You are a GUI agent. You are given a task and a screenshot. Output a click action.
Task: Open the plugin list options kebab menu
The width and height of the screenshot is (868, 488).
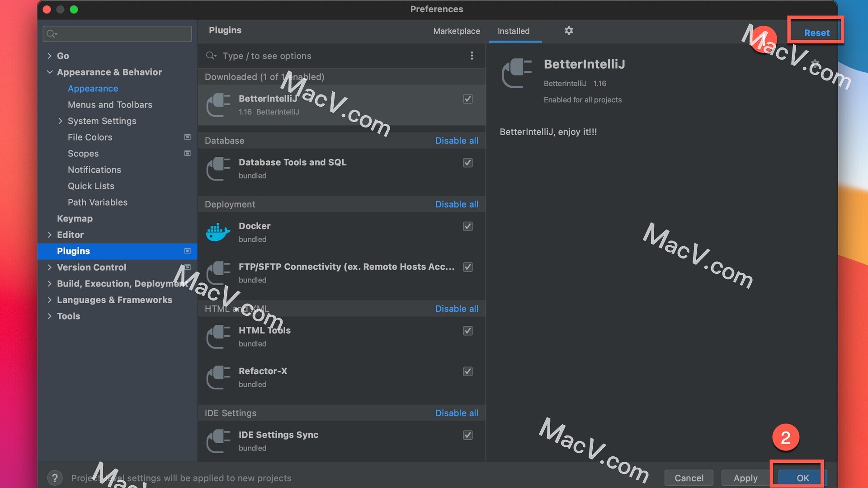[472, 56]
